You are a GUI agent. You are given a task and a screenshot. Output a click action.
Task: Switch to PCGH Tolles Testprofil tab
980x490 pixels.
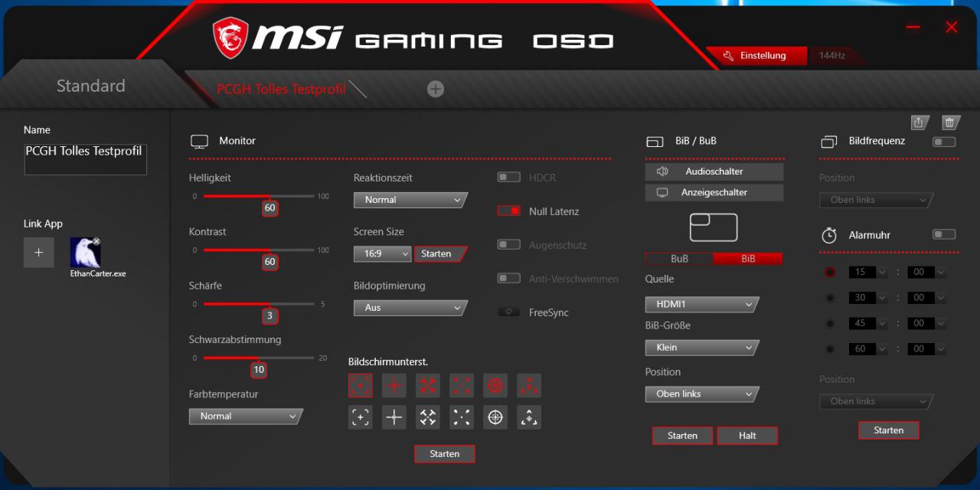tap(281, 90)
